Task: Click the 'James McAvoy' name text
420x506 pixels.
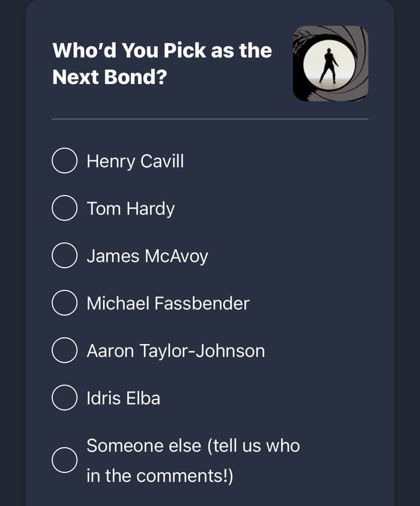Action: [147, 256]
